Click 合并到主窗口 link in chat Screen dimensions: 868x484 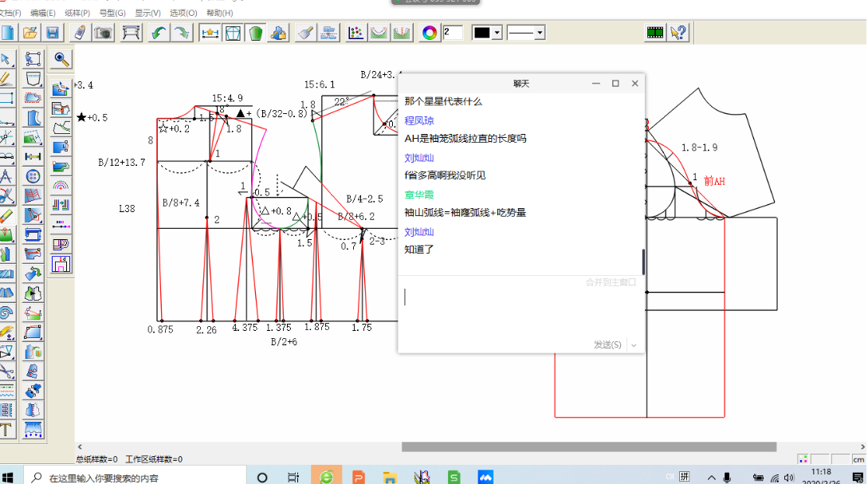point(611,282)
